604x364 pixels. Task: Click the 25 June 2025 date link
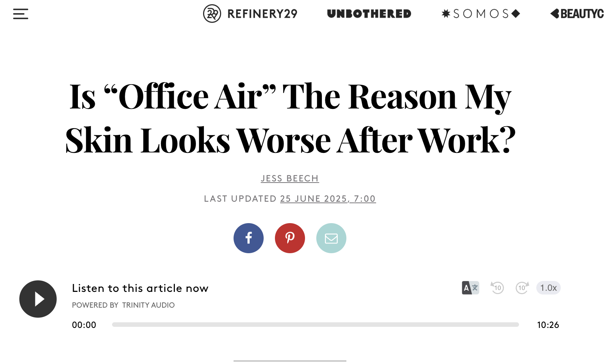328,199
